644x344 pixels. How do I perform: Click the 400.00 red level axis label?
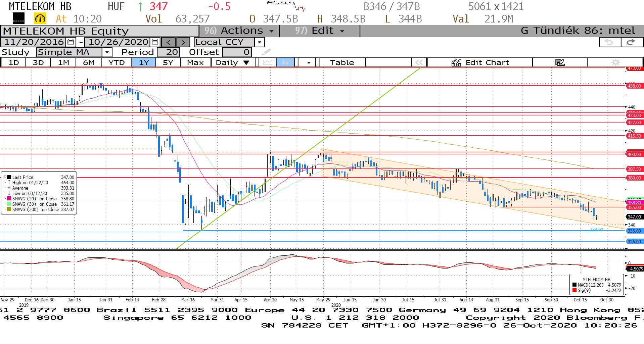tap(634, 154)
